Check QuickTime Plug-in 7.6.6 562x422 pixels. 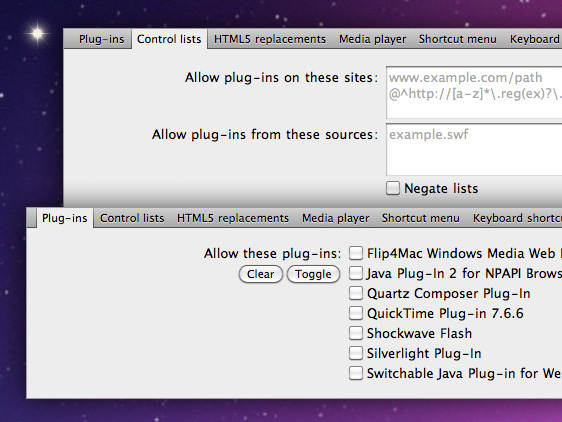[356, 313]
